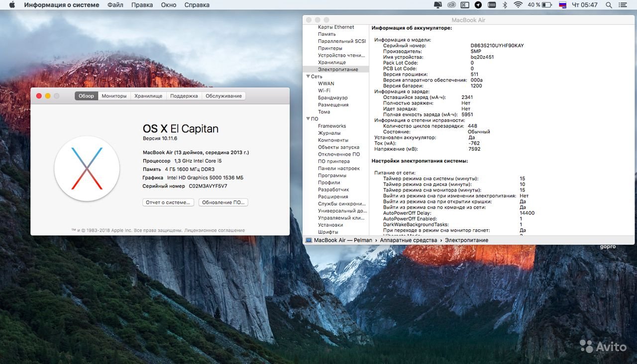Select "Отключенное ПО" in the sidebar
Viewport: 637px width, 364px height.
pos(339,154)
